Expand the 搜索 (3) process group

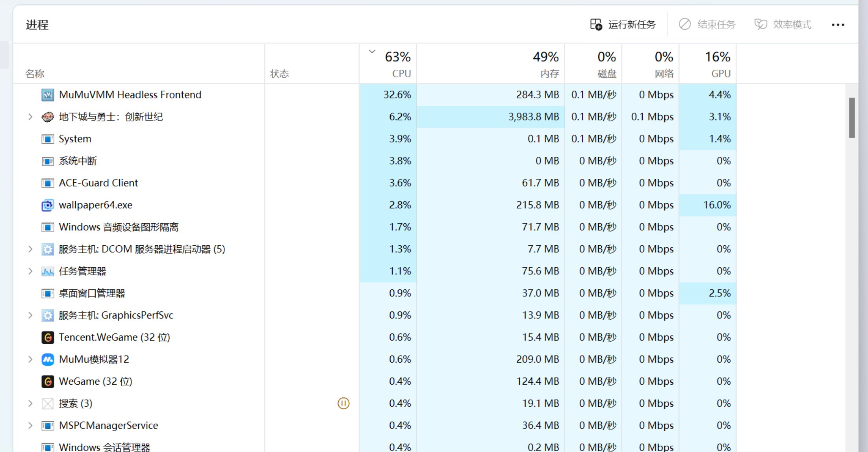tap(30, 404)
